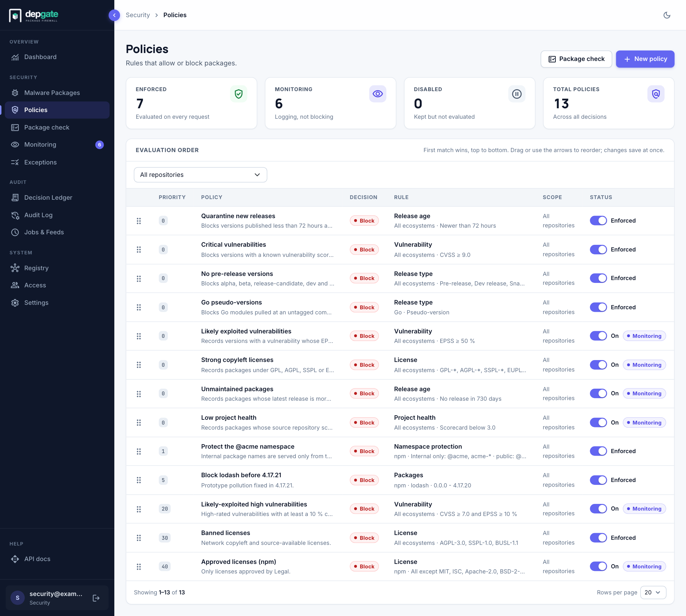The image size is (686, 616).
Task: Open the Rows per page dropdown
Action: (653, 592)
